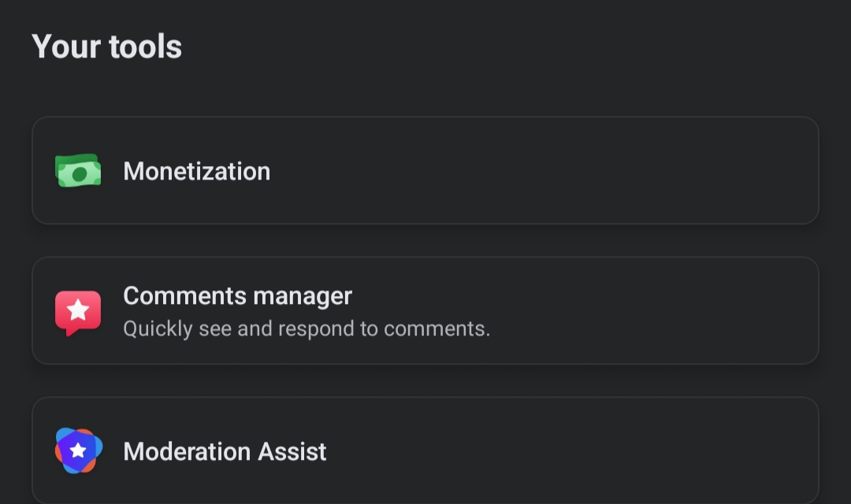Click empty space right of Comments manager text
The height and width of the screenshot is (504, 851).
click(x=652, y=311)
